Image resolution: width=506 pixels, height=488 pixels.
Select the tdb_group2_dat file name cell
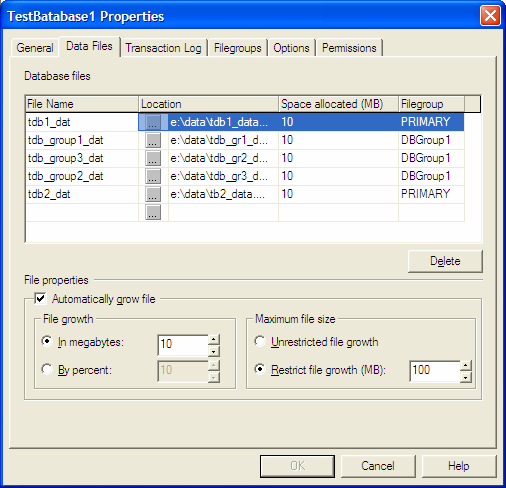(82, 176)
